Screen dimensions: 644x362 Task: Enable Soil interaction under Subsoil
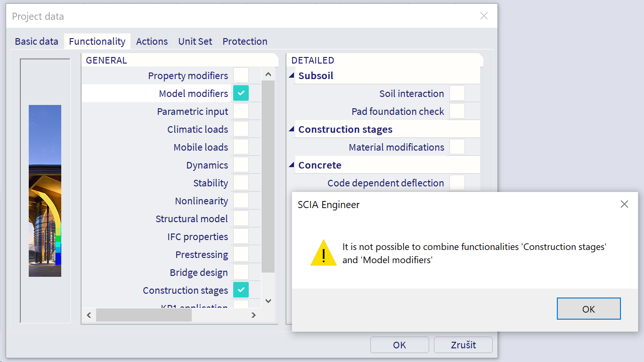(457, 93)
